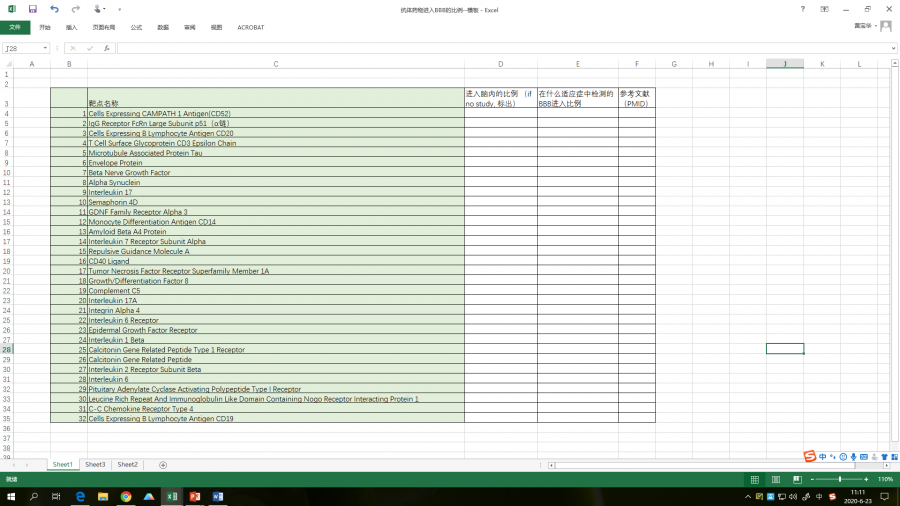Open the Customize Quick Access Toolbar dropdown
The image size is (900, 506).
[x=119, y=9]
